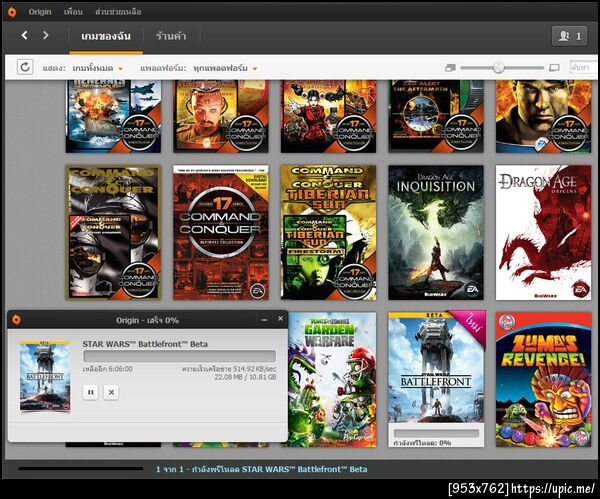Open the Origin menu
Viewport: 600px width, 499px height.
[x=40, y=12]
